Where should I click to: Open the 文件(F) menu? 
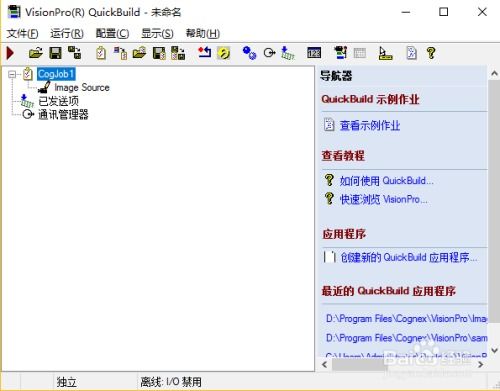tap(22, 33)
